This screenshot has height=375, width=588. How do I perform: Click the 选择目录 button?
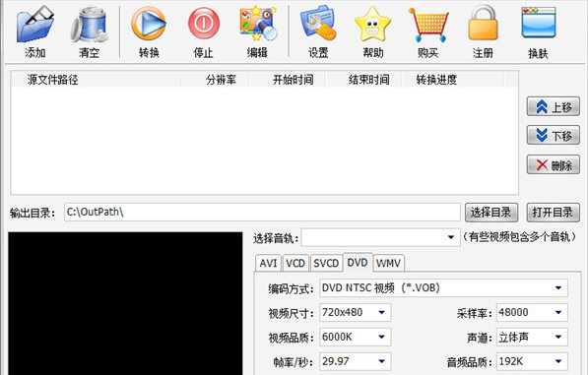coord(491,213)
